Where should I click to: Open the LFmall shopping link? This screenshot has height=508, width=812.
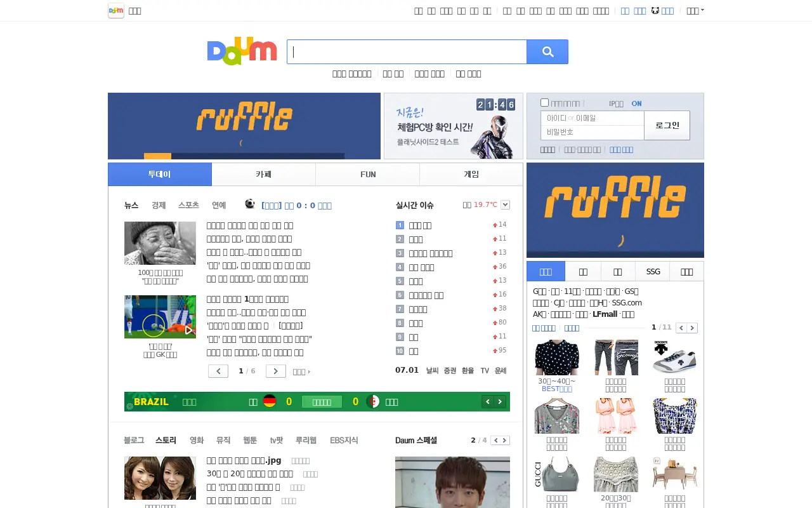[605, 314]
